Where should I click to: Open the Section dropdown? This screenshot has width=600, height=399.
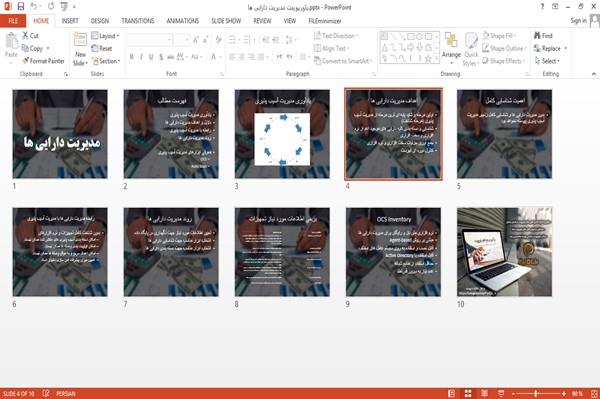click(106, 61)
